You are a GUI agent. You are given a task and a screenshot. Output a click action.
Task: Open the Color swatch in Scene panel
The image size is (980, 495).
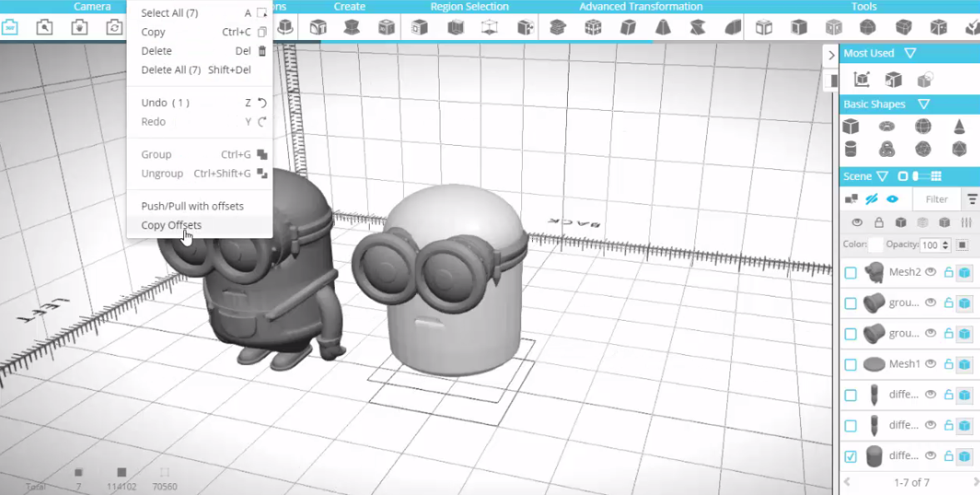(876, 245)
